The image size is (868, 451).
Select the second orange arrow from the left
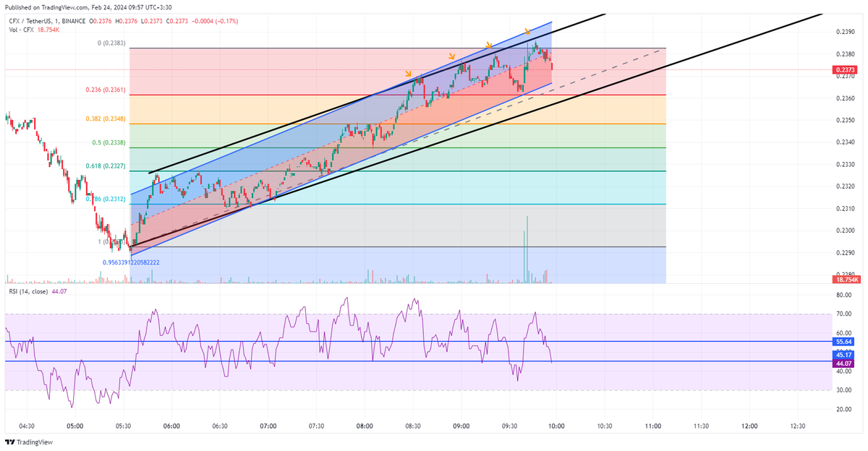coord(451,57)
